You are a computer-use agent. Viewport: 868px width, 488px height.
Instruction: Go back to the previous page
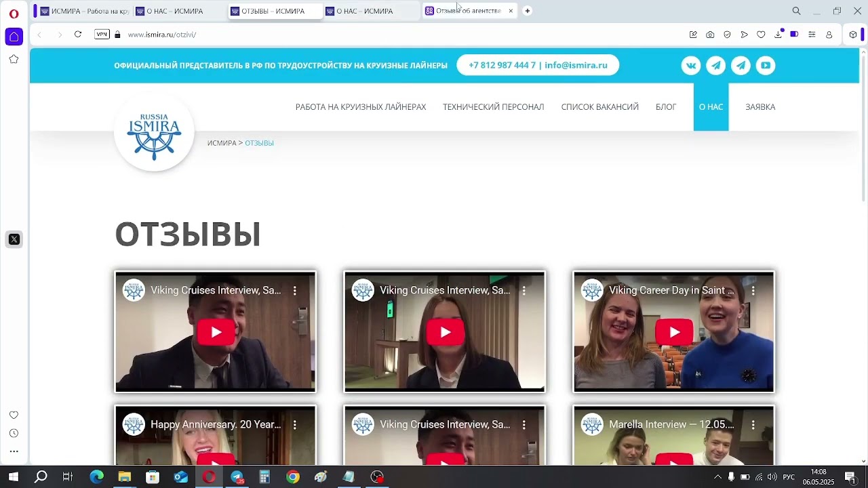(39, 35)
